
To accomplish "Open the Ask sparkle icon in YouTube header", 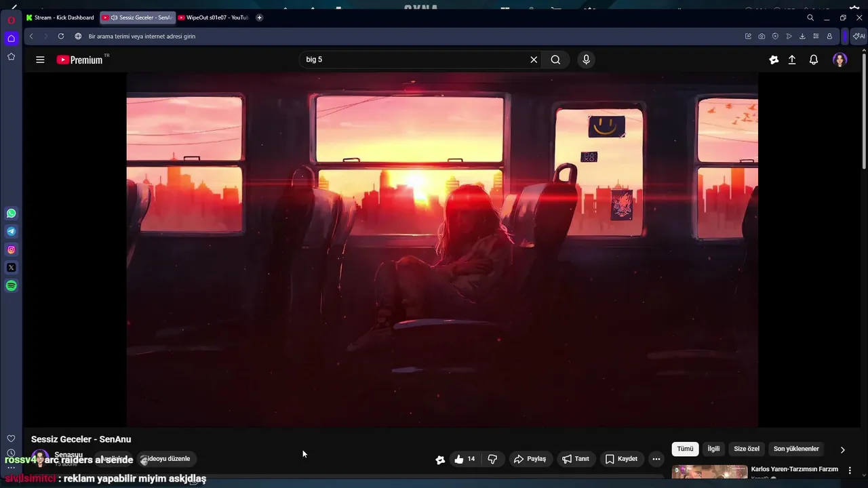I will tap(774, 60).
